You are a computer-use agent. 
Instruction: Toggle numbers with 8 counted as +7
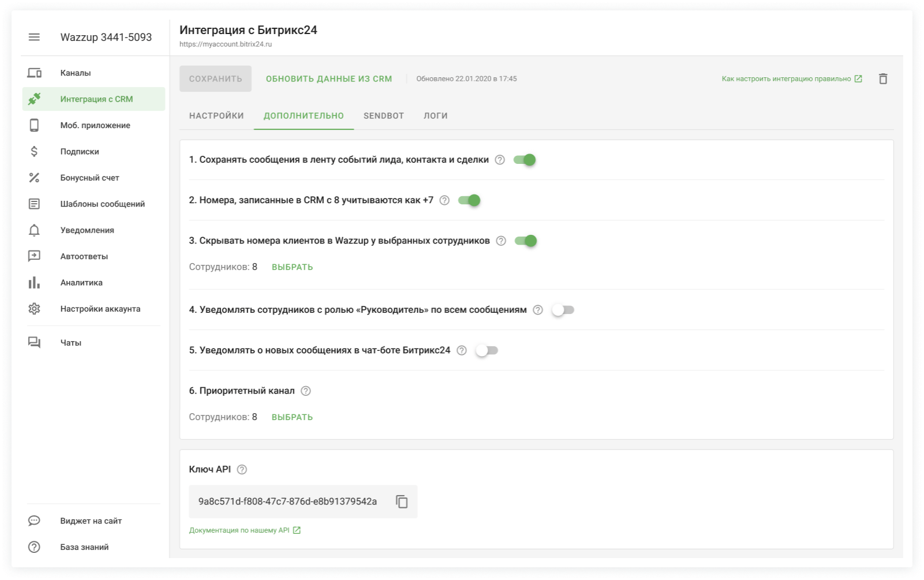pos(469,200)
